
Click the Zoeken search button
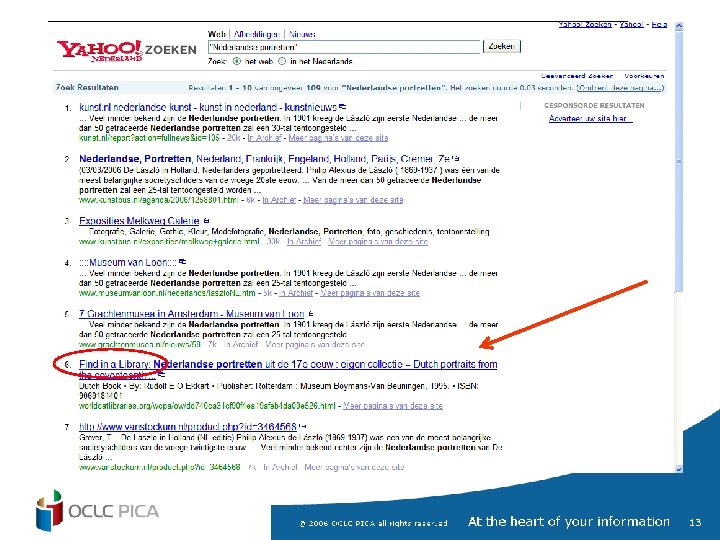point(501,46)
